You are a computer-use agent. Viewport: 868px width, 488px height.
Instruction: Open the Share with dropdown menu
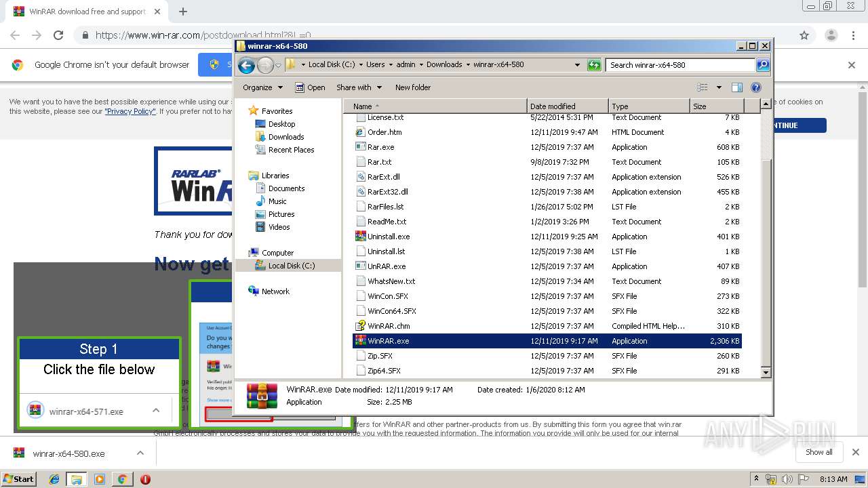pyautogui.click(x=359, y=87)
